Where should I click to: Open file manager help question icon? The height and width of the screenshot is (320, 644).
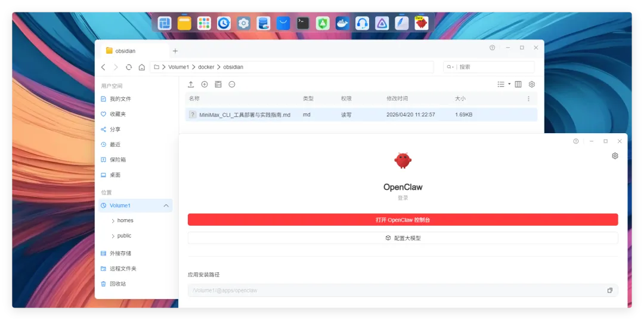(492, 48)
